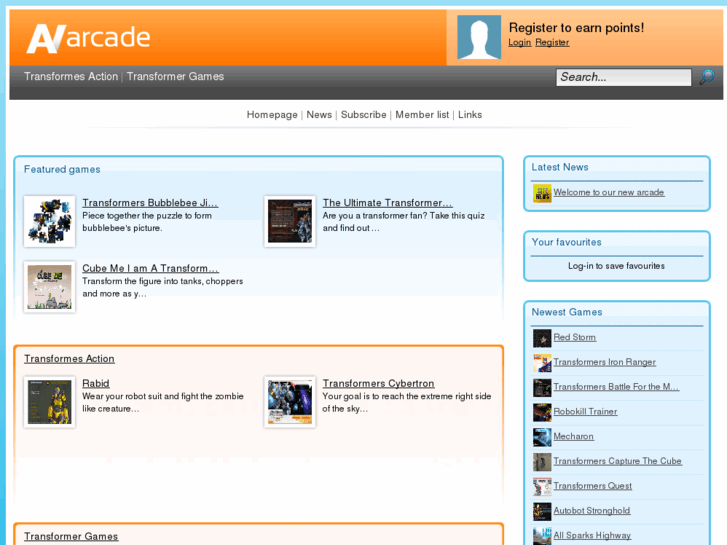Click the Red Storm game icon

point(542,338)
